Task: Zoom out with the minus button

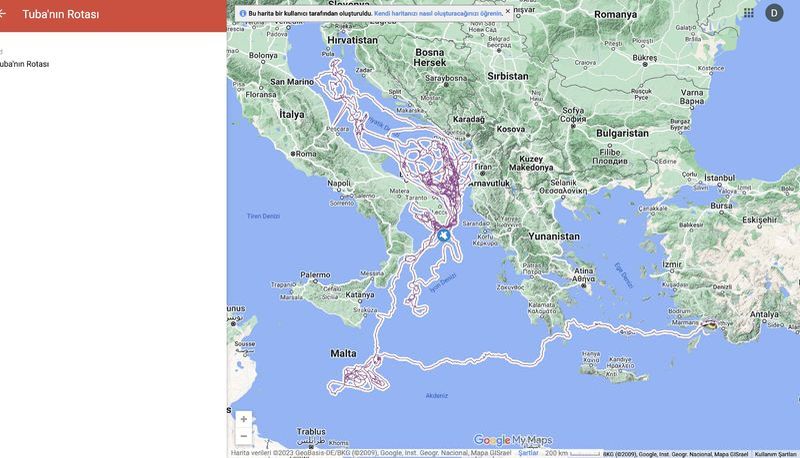Action: [243, 436]
